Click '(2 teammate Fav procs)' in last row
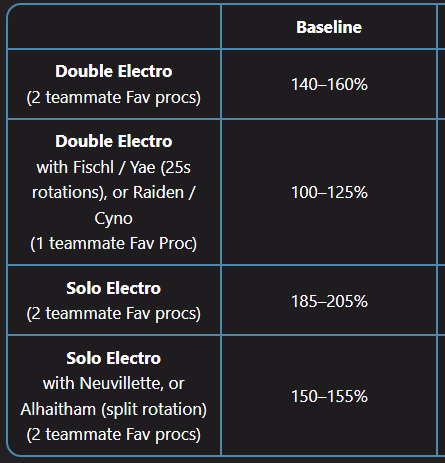 click(x=114, y=435)
